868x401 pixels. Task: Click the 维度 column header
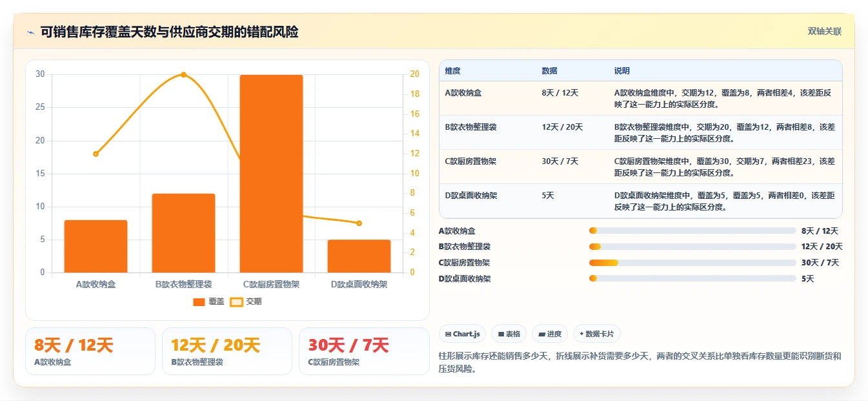(452, 70)
